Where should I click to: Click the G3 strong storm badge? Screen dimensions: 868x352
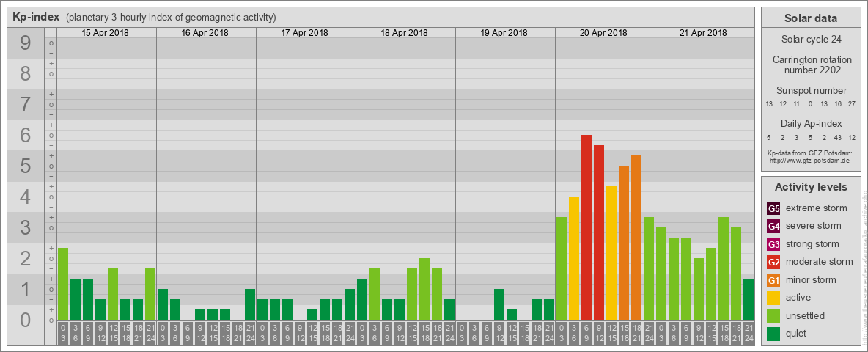tap(773, 244)
